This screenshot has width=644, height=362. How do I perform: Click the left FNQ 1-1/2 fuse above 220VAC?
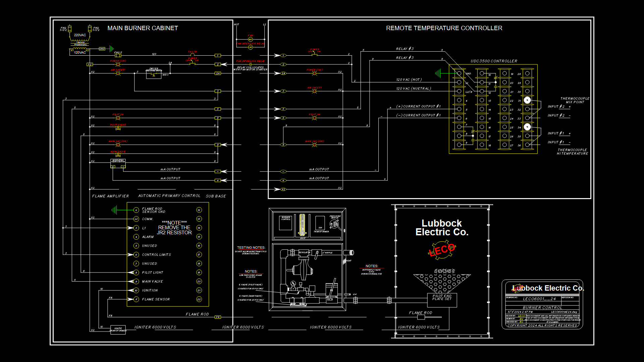point(70,28)
